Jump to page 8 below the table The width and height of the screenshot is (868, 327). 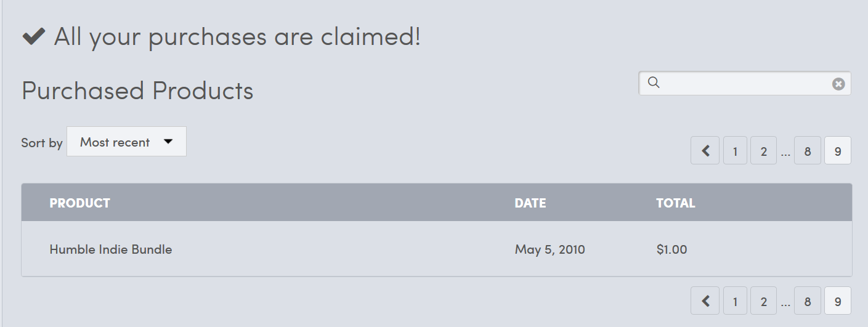[808, 301]
